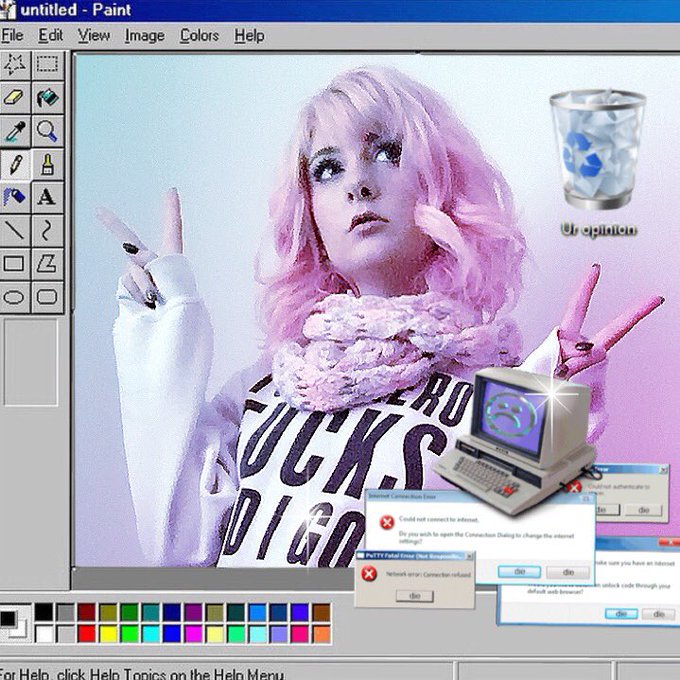
Task: Click the red error icon in Internet Connection Error dialog
Action: pos(386,522)
